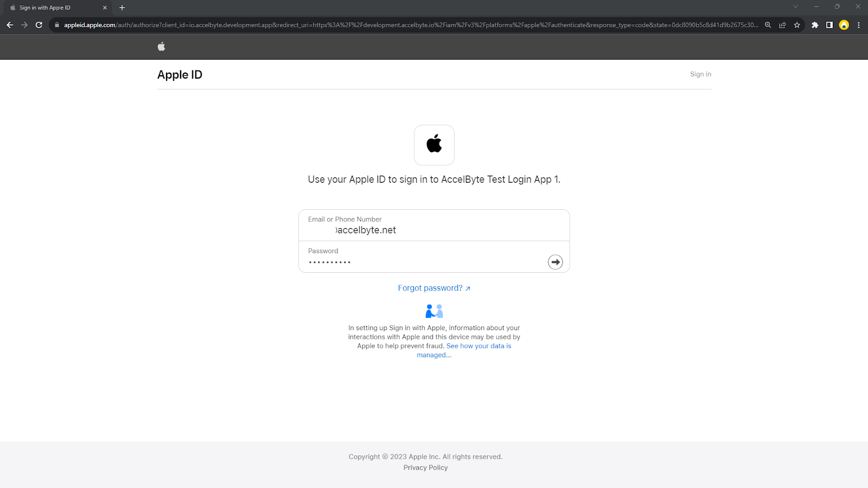
Task: Close the Sign in with Apple ID tab
Action: 105,8
